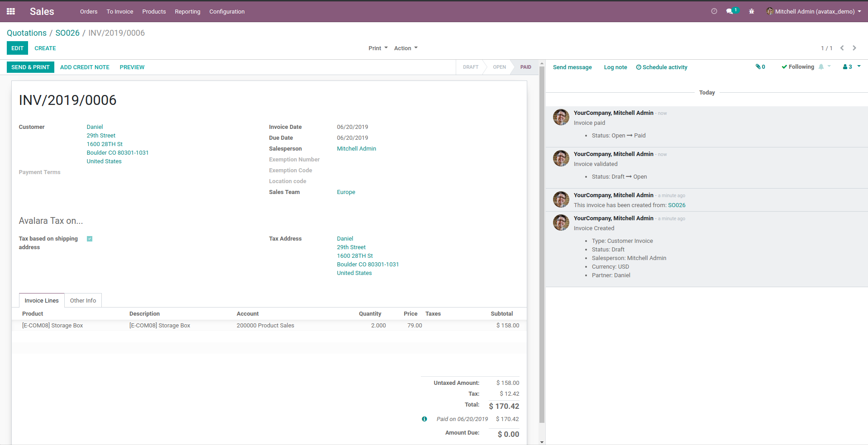
Task: Toggle Tax based on shipping address checkbox
Action: 90,239
